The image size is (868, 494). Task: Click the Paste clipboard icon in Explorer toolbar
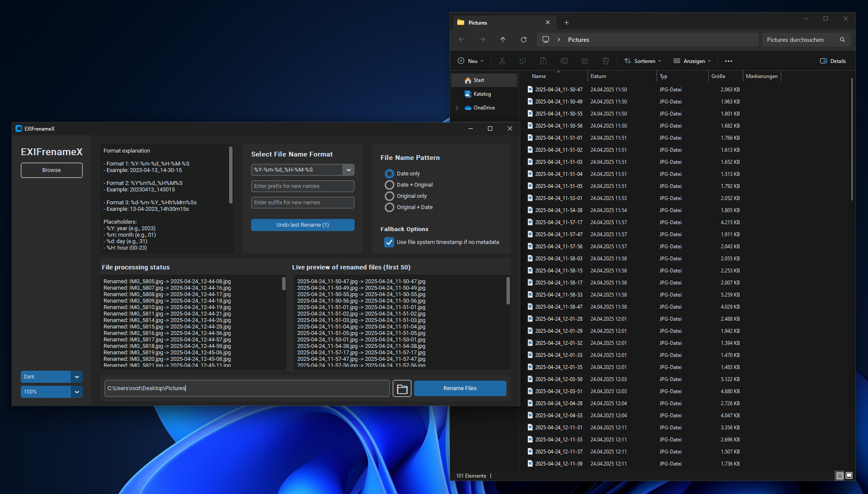[544, 61]
